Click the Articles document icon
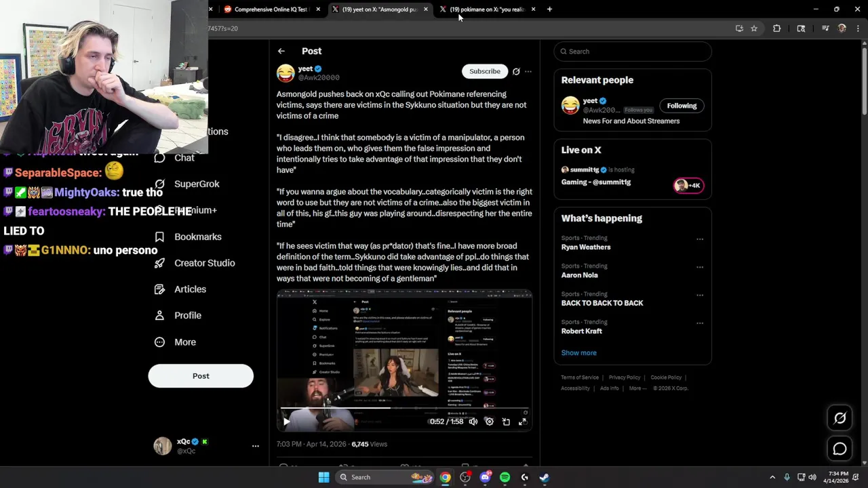Viewport: 868px width, 488px height. click(159, 289)
